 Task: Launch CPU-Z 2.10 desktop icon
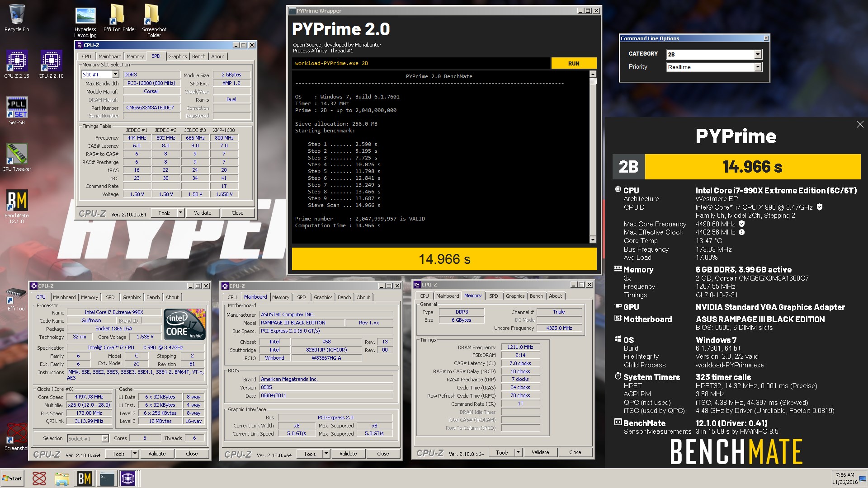(x=51, y=64)
